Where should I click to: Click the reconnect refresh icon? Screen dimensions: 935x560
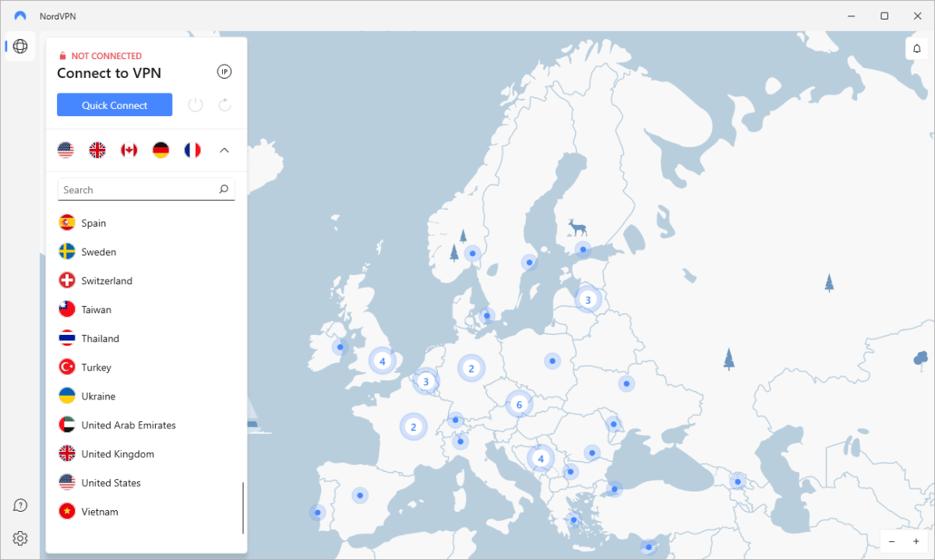[224, 105]
